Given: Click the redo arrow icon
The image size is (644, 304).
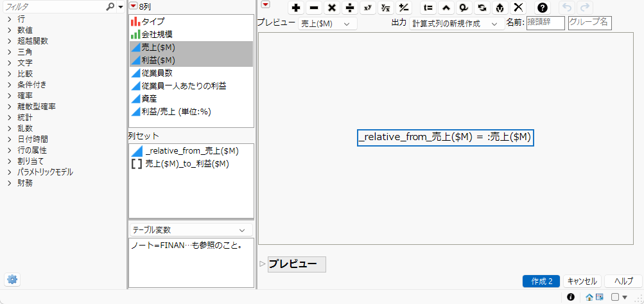Looking at the screenshot, I should pos(585,8).
